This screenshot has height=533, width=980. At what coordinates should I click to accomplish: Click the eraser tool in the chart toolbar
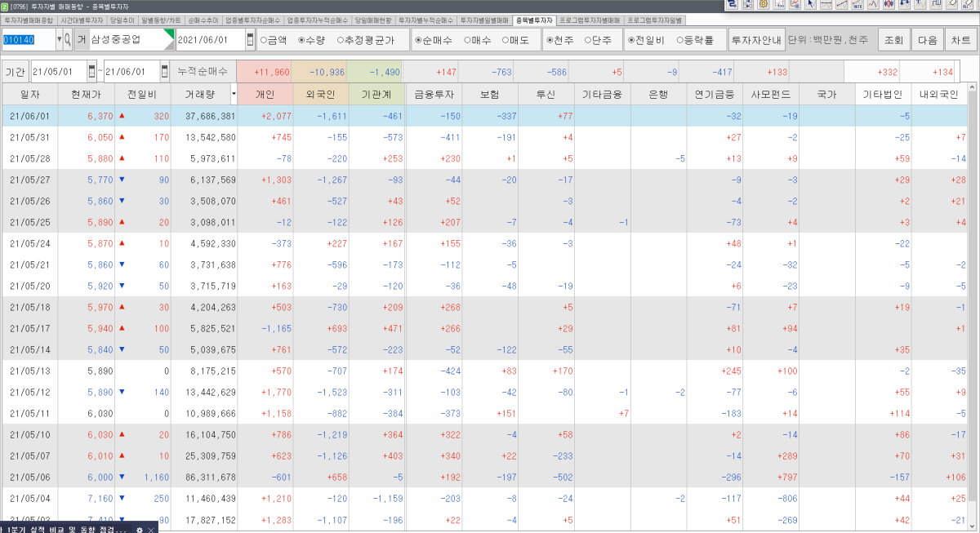tap(951, 4)
